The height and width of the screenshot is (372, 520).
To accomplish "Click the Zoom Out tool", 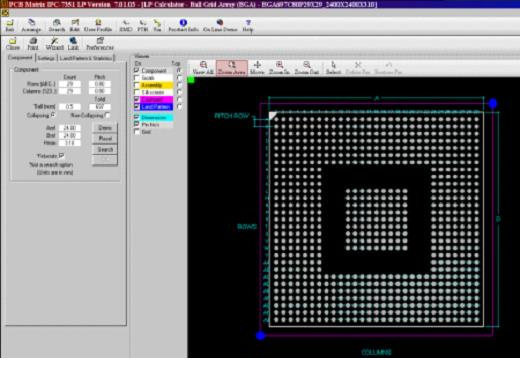I will coord(307,68).
